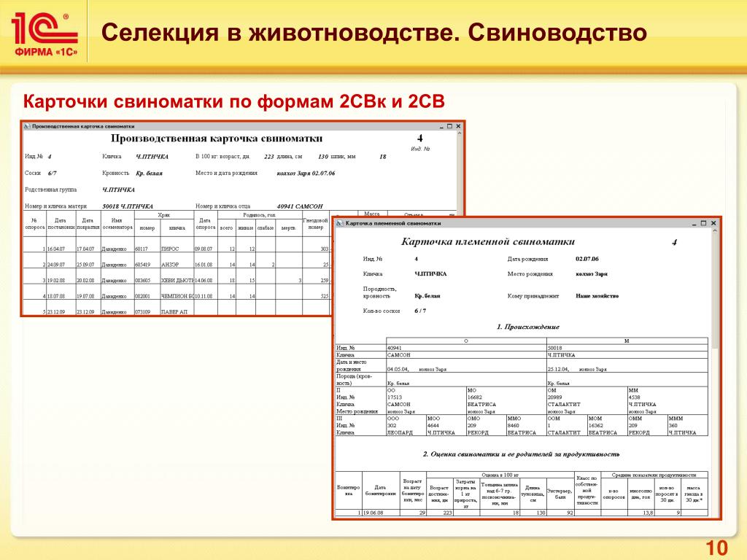The height and width of the screenshot is (560, 747).
Task: Click pedigree ID cell '17513'
Action: [x=395, y=397]
